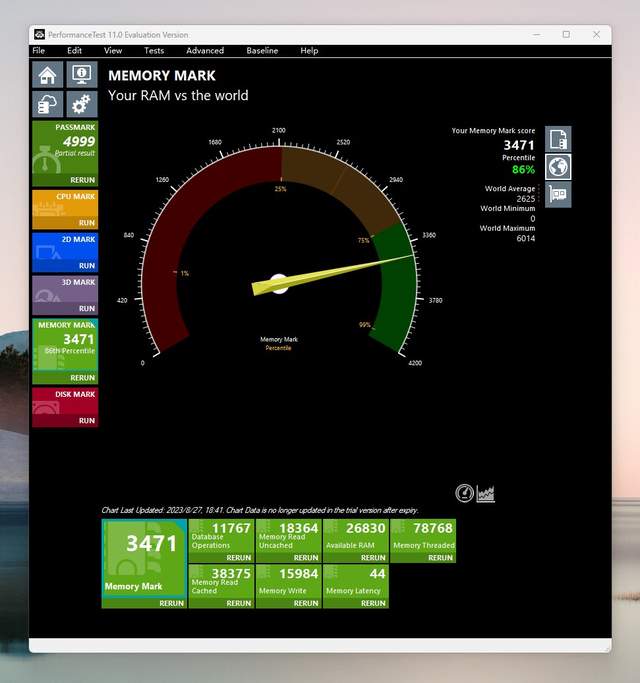Minimize the PerformanceTest window
Image resolution: width=640 pixels, height=683 pixels.
click(x=536, y=34)
